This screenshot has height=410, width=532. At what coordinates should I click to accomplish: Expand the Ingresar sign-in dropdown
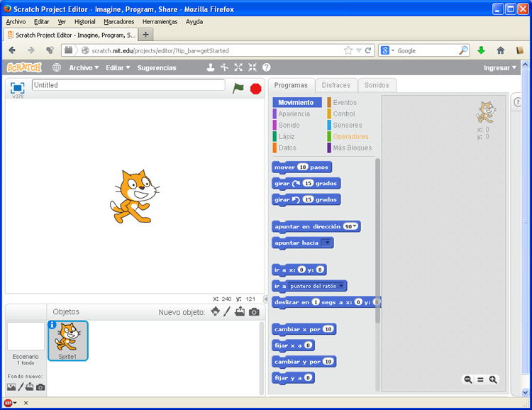500,68
